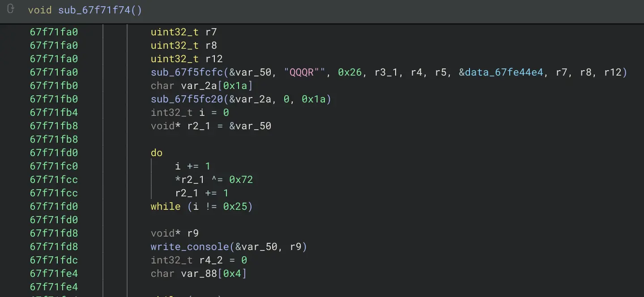Select the 'do' loop keyword
The width and height of the screenshot is (644, 297).
(x=157, y=153)
